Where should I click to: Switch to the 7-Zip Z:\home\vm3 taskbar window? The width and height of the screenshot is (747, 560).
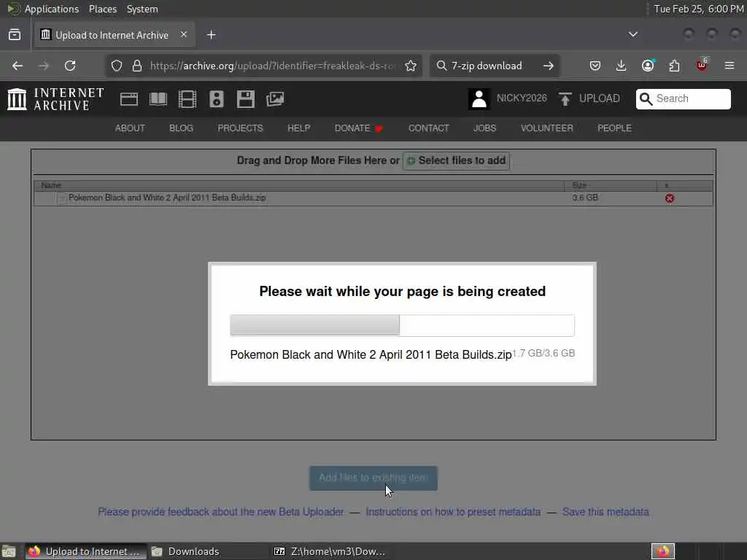point(329,551)
